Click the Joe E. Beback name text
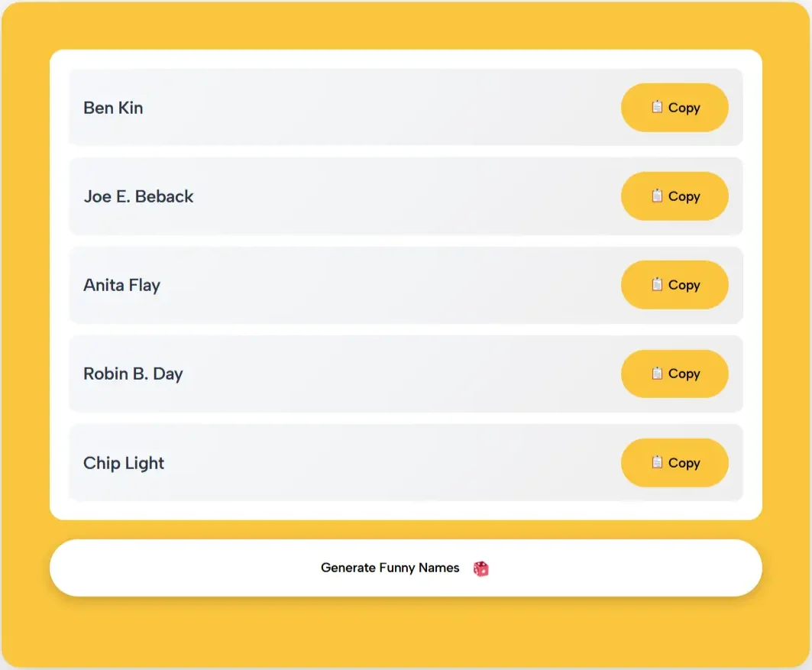Screen dimensions: 812x670 (x=138, y=196)
